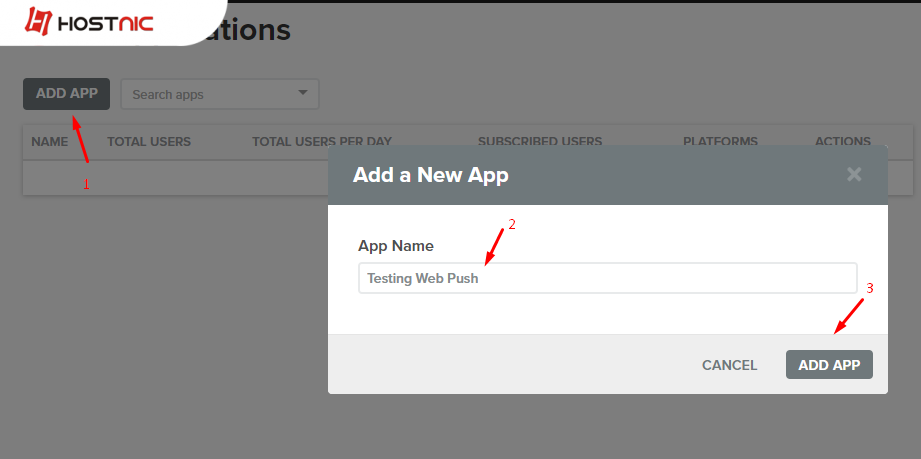Select the TOTAL USERS PER DAY header
The height and width of the screenshot is (459, 921).
click(x=322, y=142)
